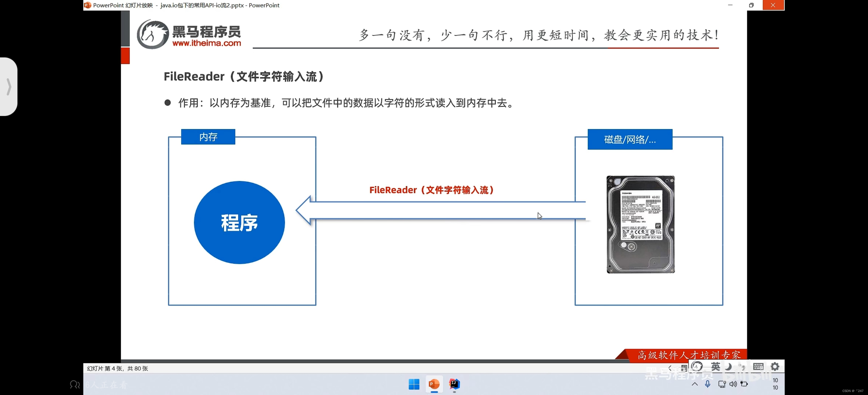Open the IME soft keyboard icon
The image size is (868, 395).
click(758, 366)
